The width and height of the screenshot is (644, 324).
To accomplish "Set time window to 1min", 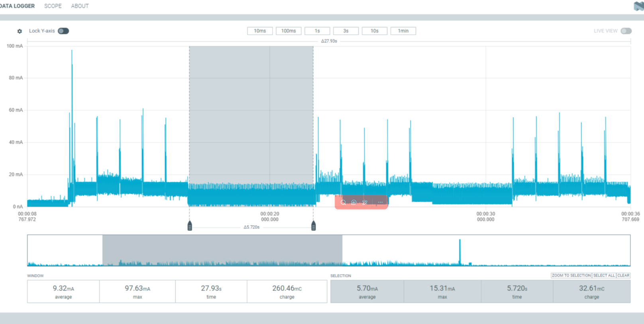I will pos(403,31).
